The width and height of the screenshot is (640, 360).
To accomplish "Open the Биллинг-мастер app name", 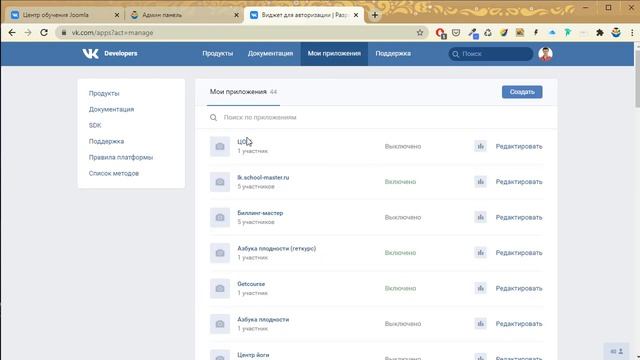I will (x=260, y=213).
